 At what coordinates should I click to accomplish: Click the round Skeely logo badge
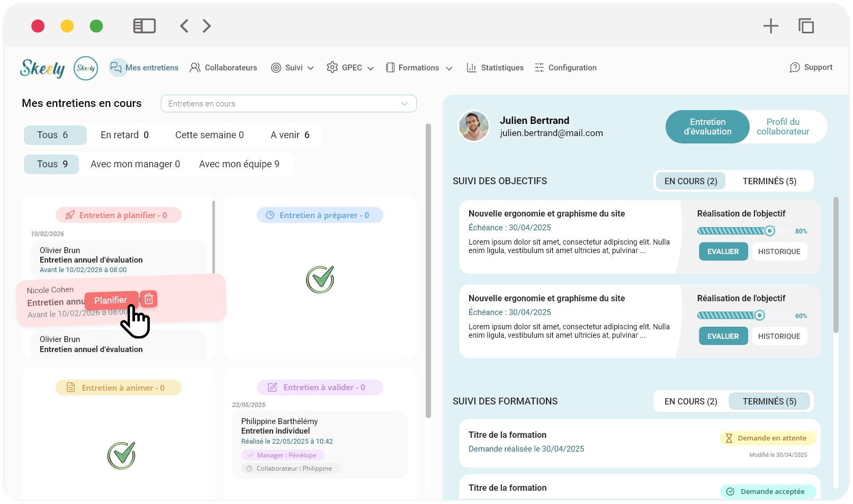click(86, 68)
